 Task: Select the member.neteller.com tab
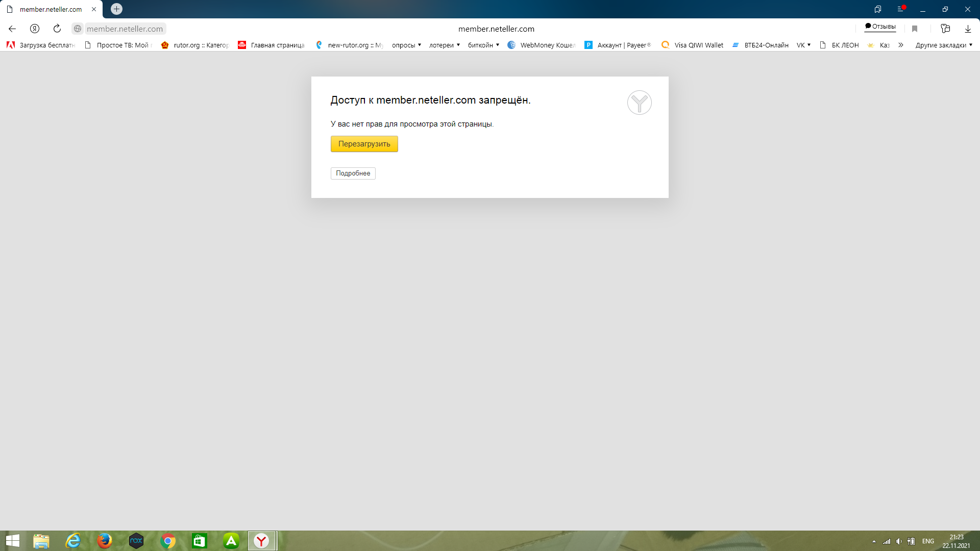(x=51, y=9)
